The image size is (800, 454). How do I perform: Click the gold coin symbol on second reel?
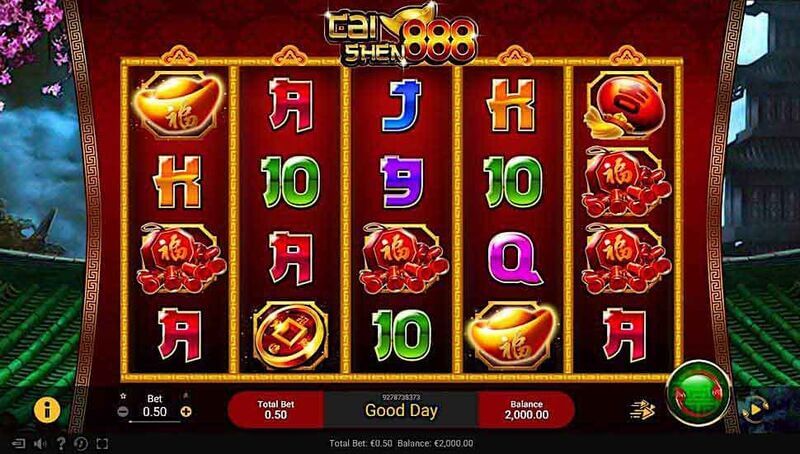290,335
